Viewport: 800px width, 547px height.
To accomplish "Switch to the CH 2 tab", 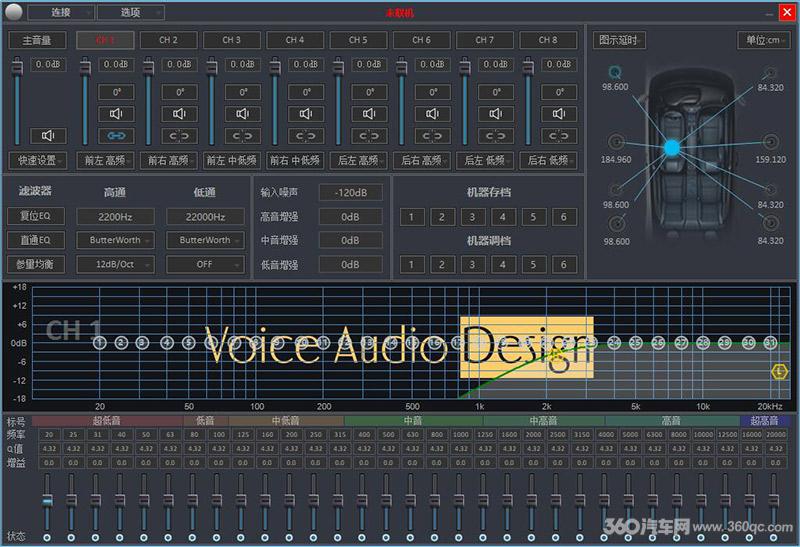I will point(169,40).
